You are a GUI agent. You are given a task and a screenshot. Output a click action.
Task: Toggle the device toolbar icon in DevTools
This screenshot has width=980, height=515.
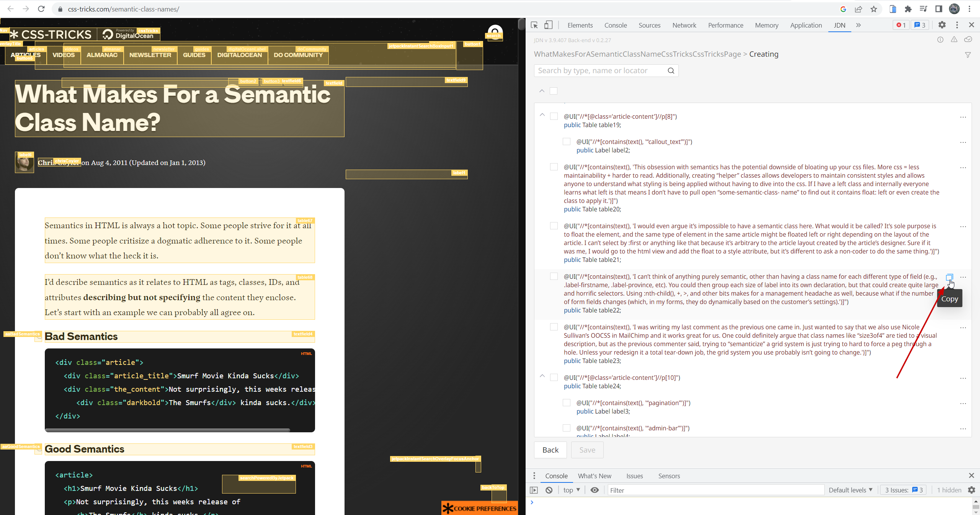548,25
